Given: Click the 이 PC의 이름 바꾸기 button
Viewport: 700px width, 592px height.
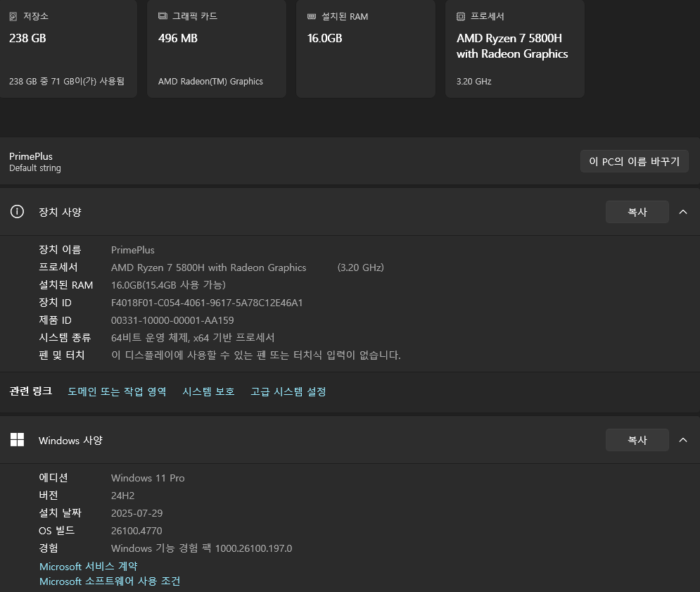Looking at the screenshot, I should pyautogui.click(x=635, y=161).
